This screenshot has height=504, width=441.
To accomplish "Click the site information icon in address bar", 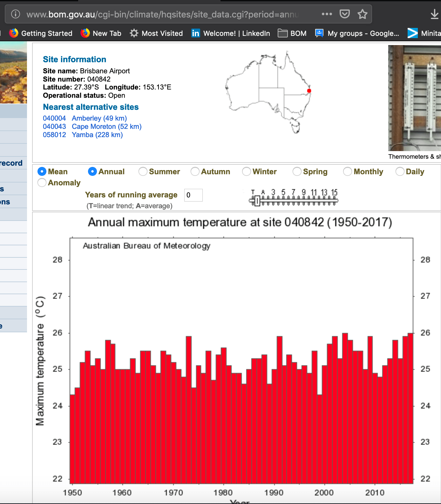I will click(16, 14).
